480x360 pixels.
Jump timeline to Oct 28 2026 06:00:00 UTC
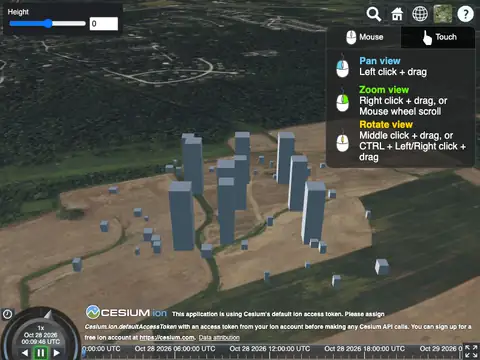[175, 349]
